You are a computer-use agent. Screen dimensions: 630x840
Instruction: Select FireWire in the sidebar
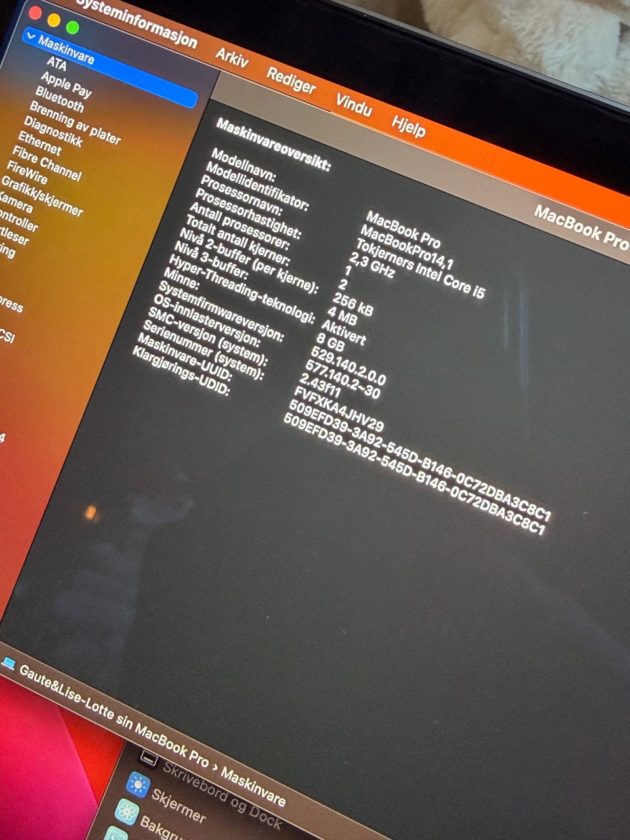tap(28, 171)
